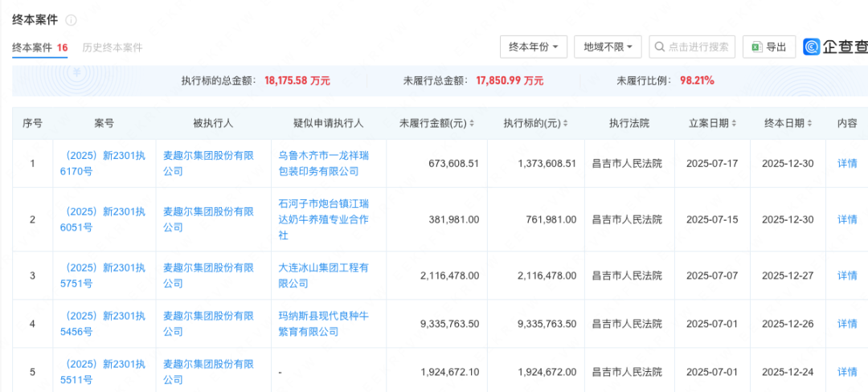Viewport: 868px width, 392px height.
Task: Click the info icon beside 终本案件 title
Action: [x=71, y=20]
